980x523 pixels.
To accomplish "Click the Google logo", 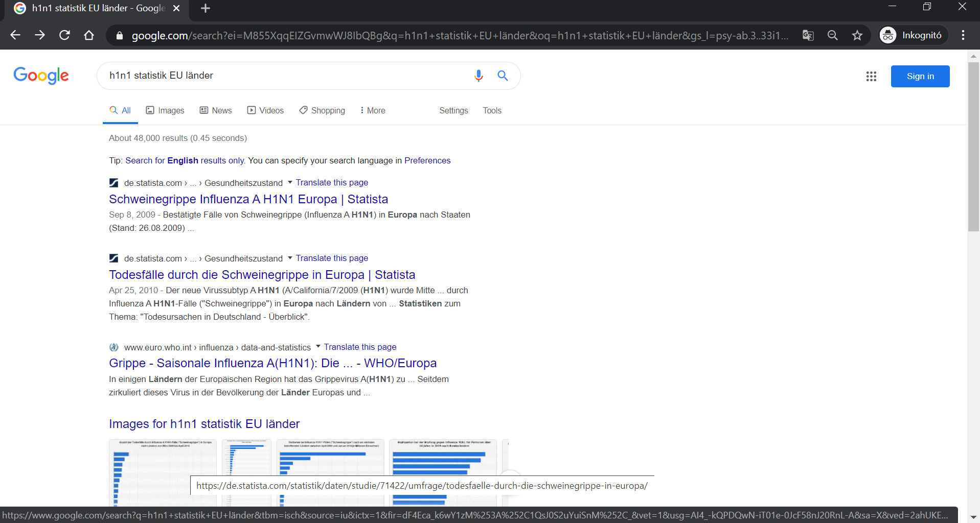I will (41, 76).
